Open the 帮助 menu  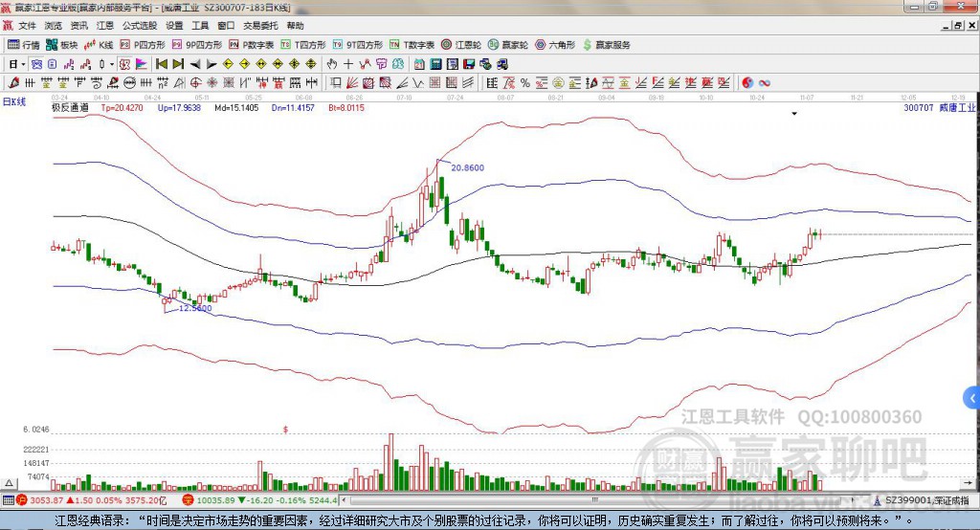coord(295,26)
